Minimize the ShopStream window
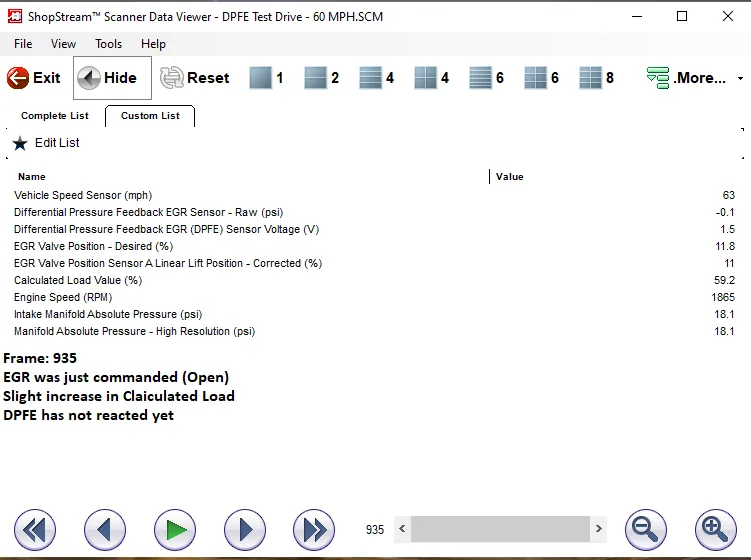Screen dimensions: 751x560 point(637,16)
